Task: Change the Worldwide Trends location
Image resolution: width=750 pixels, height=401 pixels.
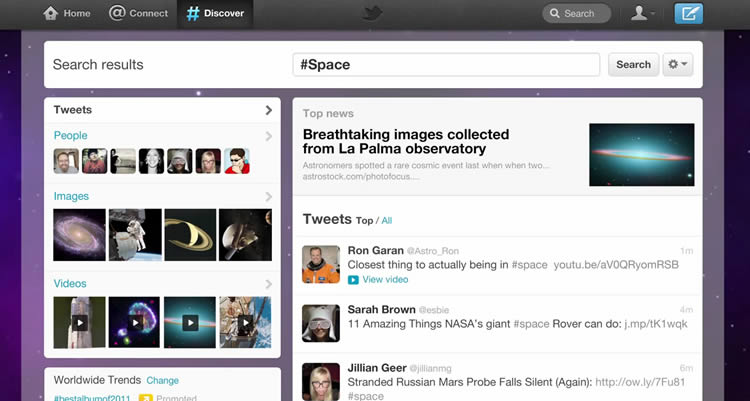Action: (162, 380)
